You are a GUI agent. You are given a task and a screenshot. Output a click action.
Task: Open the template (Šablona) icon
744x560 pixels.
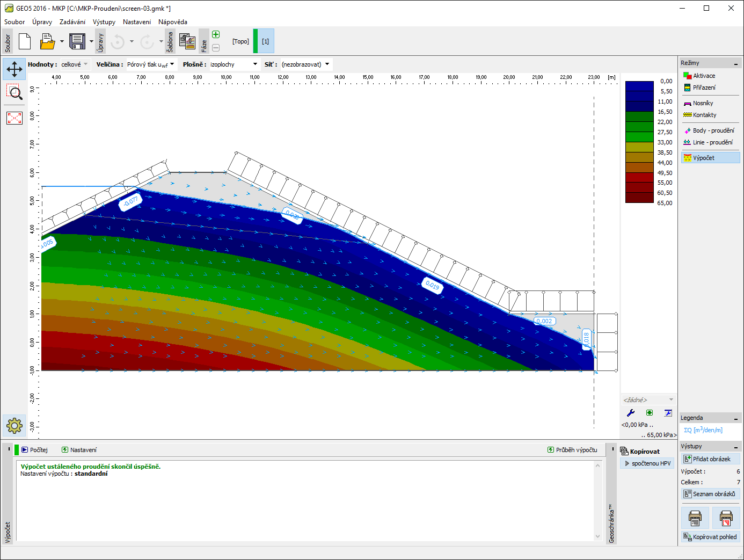pyautogui.click(x=187, y=41)
